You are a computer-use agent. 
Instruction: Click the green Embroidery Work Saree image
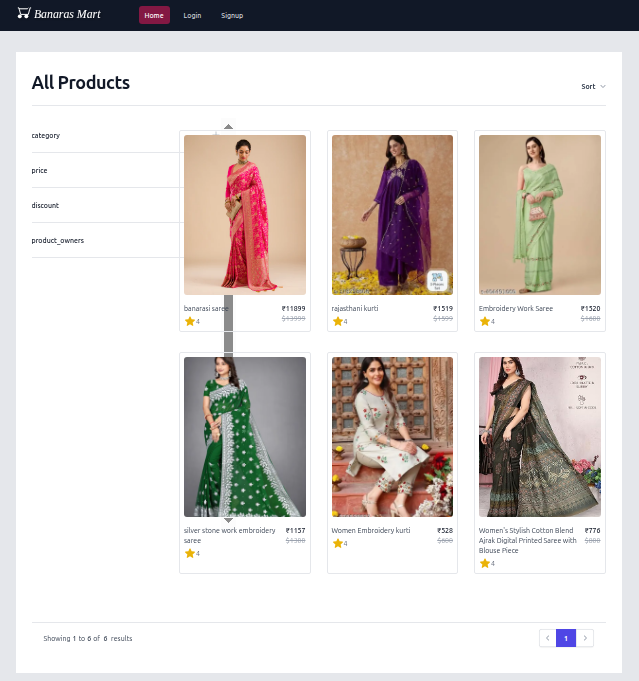coord(540,214)
